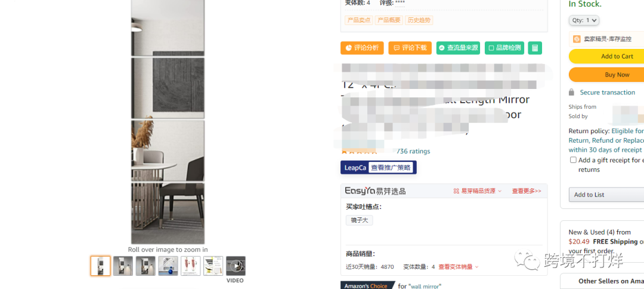Click the Secure transaction lock icon
This screenshot has width=644, height=289.
[x=571, y=92]
